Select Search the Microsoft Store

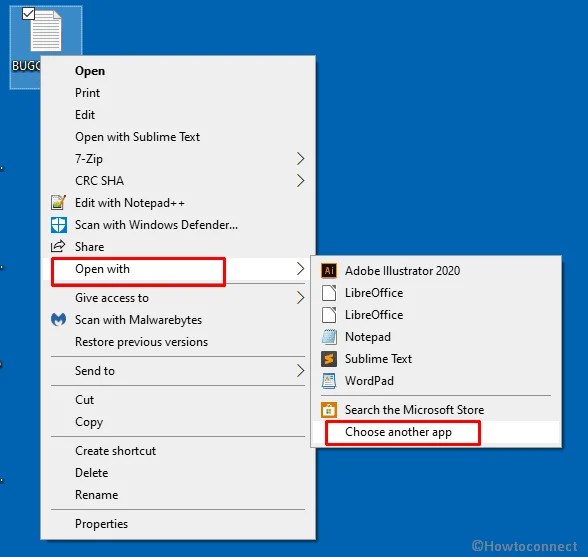tap(436, 410)
